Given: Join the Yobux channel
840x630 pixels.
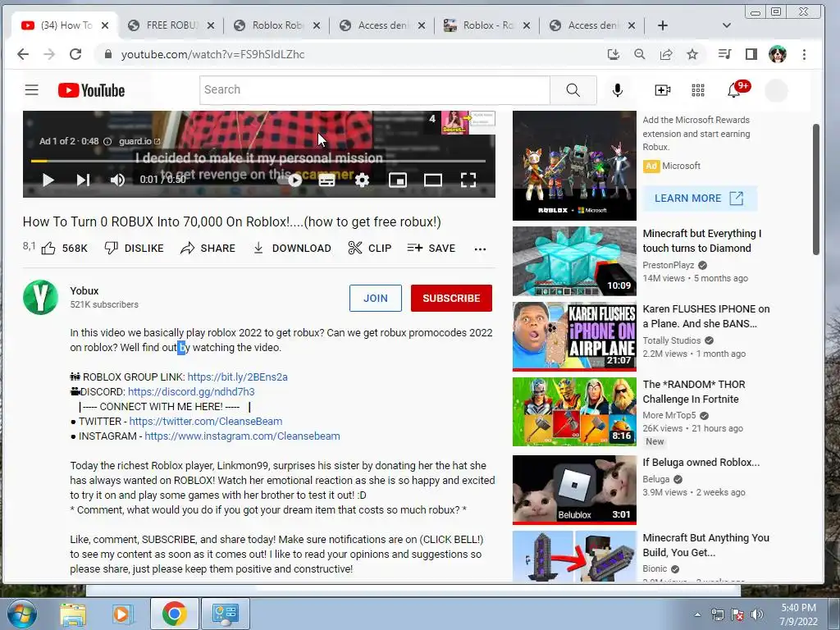Looking at the screenshot, I should (376, 298).
